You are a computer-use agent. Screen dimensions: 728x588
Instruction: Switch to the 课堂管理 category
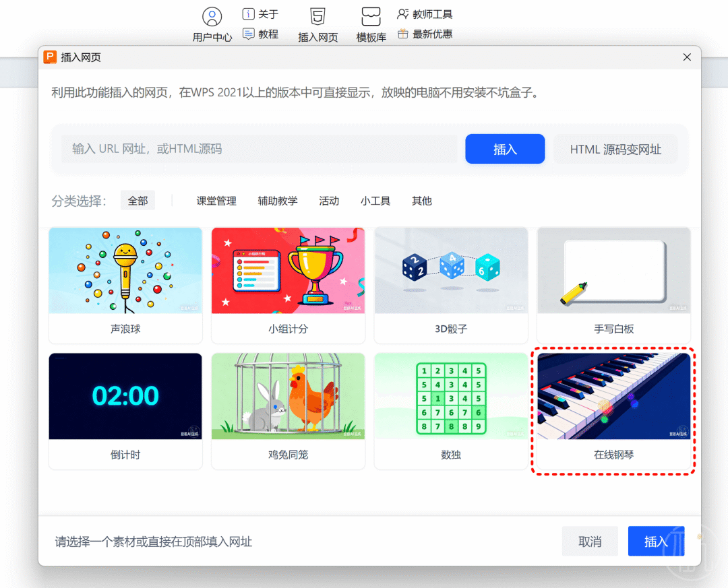(x=216, y=201)
